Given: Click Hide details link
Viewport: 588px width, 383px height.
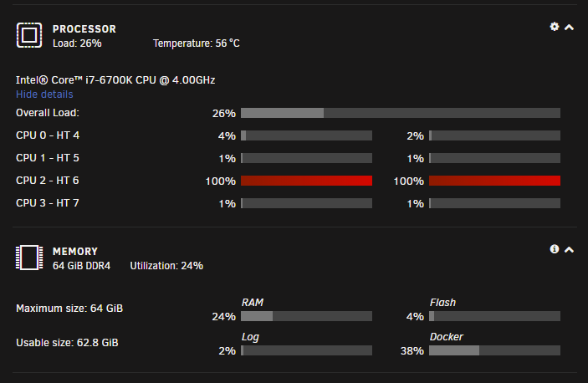Looking at the screenshot, I should pyautogui.click(x=44, y=94).
